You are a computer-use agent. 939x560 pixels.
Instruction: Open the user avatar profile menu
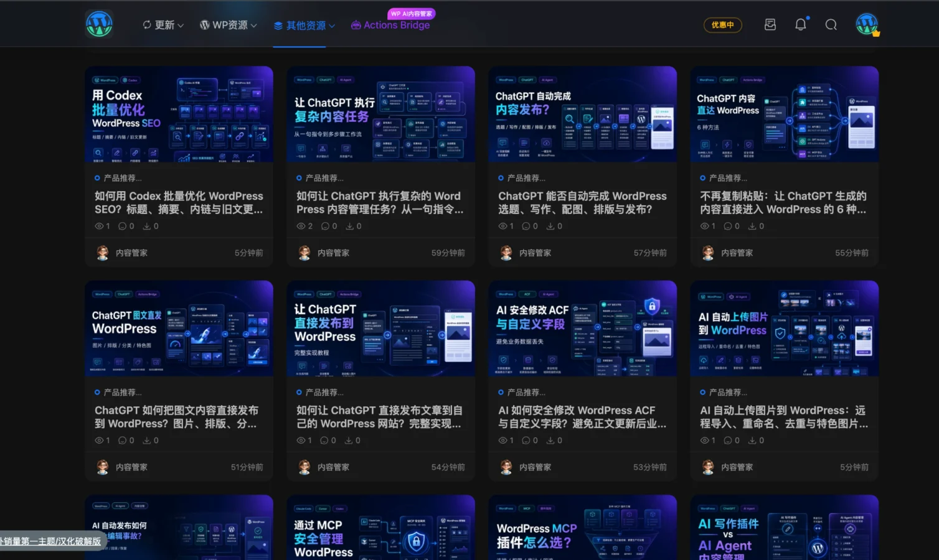[x=867, y=24]
